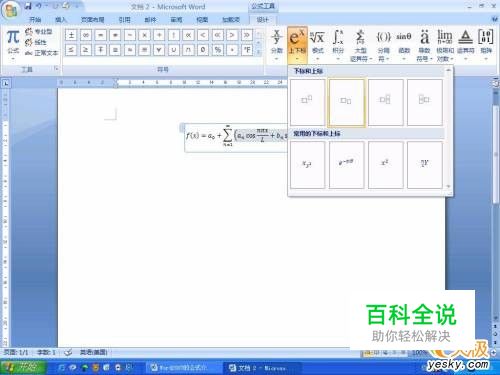Open Tools group dialog launcher
This screenshot has height=375, width=500.
pos(56,69)
